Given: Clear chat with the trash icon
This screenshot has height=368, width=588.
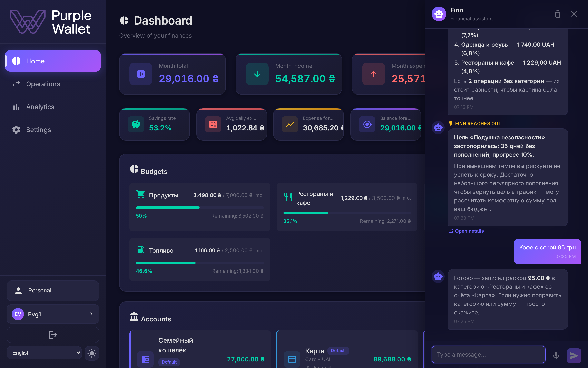Looking at the screenshot, I should pyautogui.click(x=558, y=14).
